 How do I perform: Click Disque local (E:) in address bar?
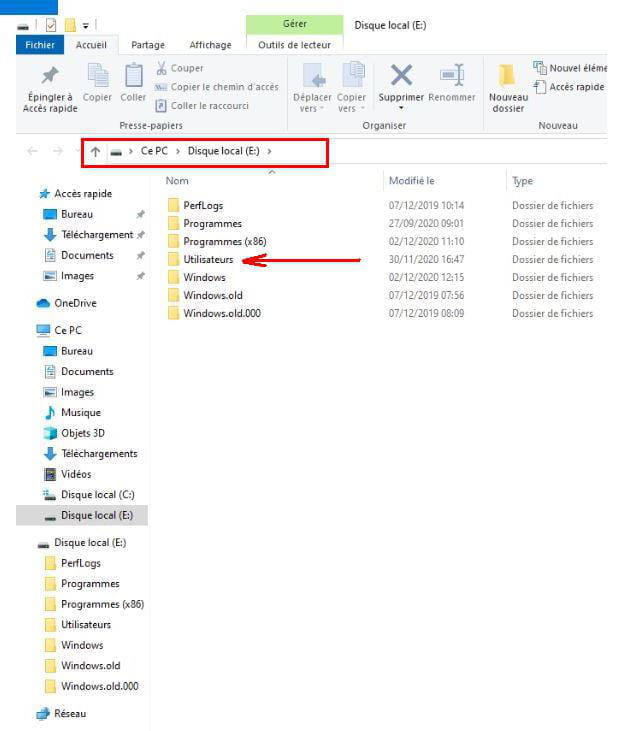coord(224,151)
